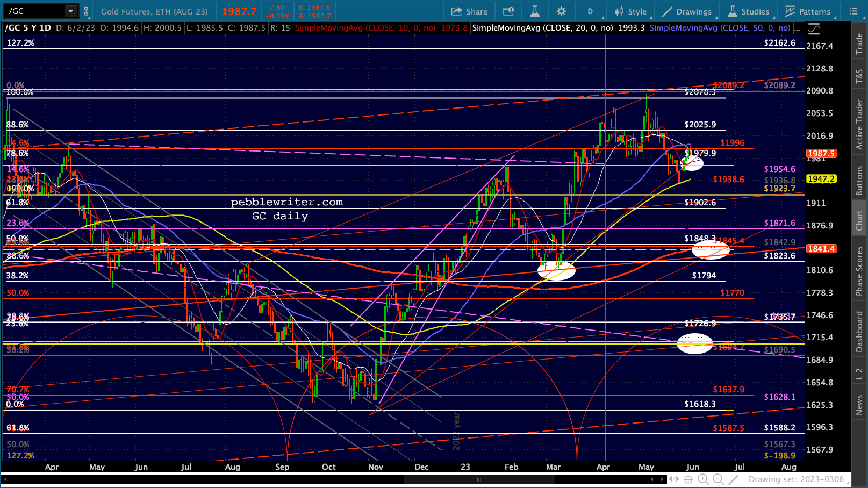Click the SimpleMovingAvg (CLOSE, 50, 0, no) label
The image size is (868, 488).
[720, 28]
